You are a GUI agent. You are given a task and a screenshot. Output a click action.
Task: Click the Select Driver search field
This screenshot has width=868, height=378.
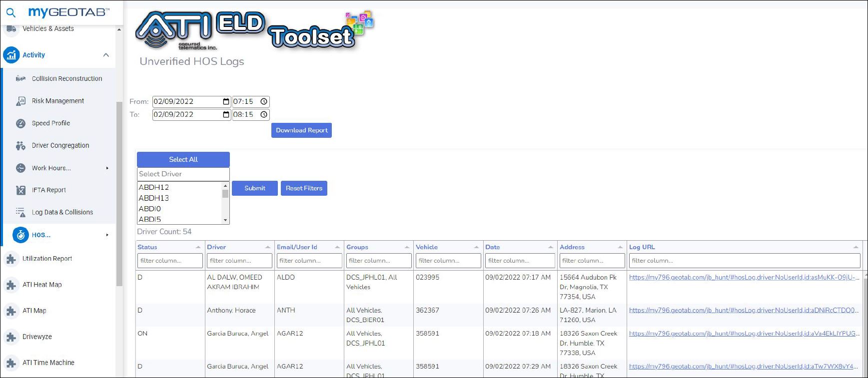[x=183, y=174]
